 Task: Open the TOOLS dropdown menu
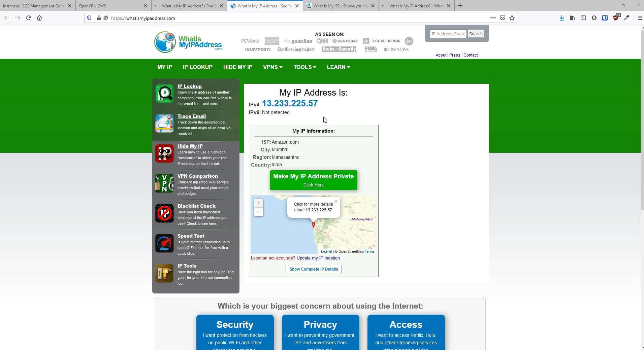pos(304,67)
